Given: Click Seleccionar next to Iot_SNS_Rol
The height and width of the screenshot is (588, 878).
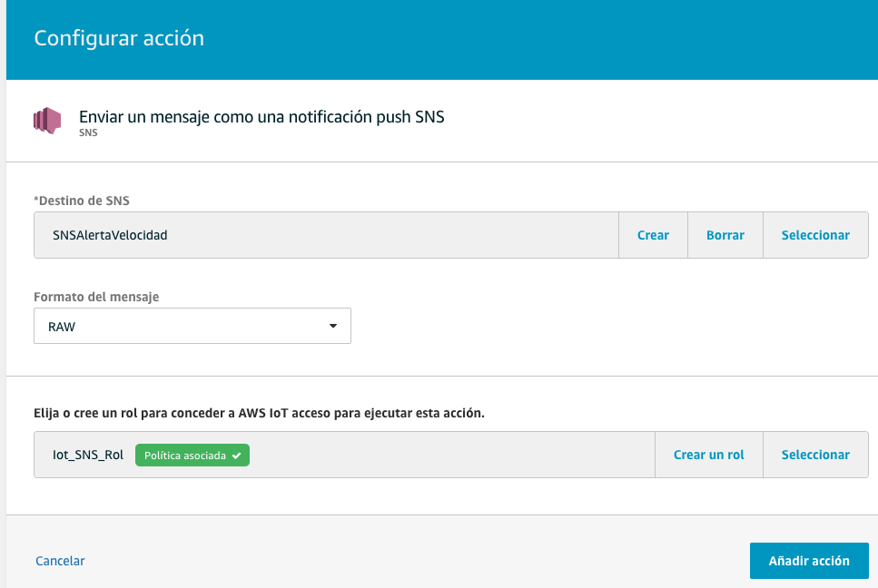Looking at the screenshot, I should point(815,455).
